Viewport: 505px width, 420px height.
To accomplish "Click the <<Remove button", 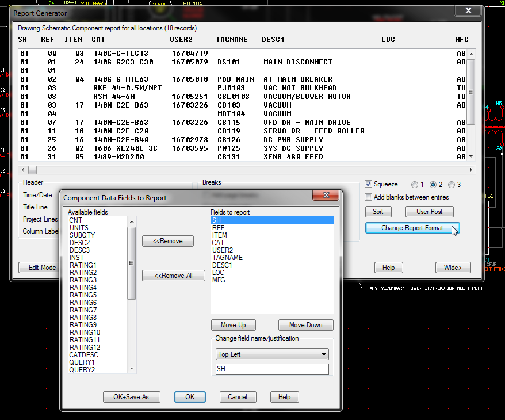I will click(168, 241).
